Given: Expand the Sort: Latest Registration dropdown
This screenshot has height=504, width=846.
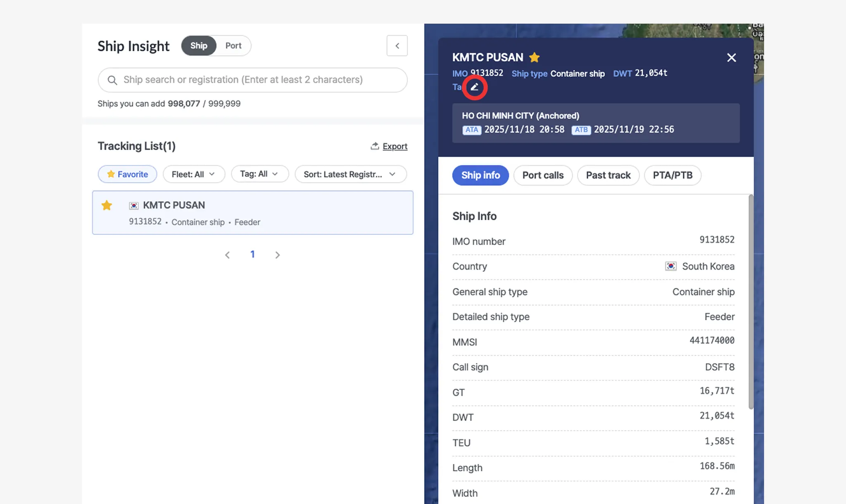Looking at the screenshot, I should click(350, 174).
